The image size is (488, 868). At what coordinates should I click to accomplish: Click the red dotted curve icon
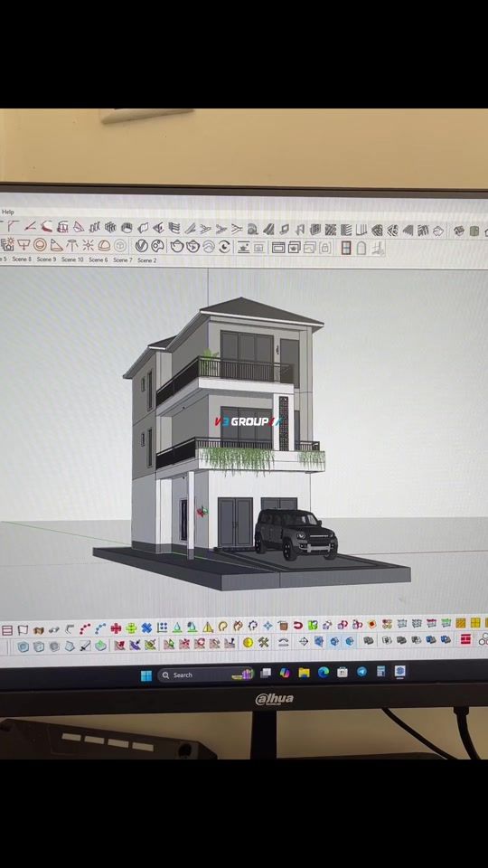click(x=85, y=628)
